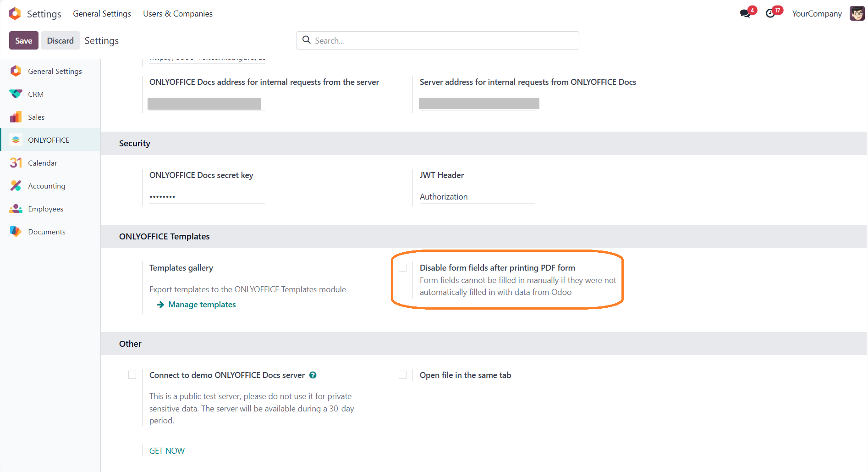
Task: Open the Documents settings section
Action: (x=46, y=231)
